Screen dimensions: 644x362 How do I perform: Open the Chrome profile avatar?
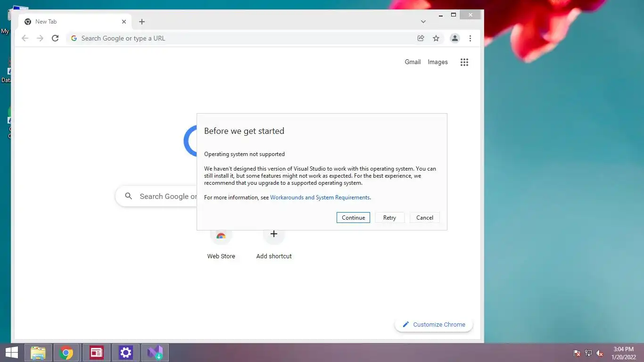pos(454,38)
